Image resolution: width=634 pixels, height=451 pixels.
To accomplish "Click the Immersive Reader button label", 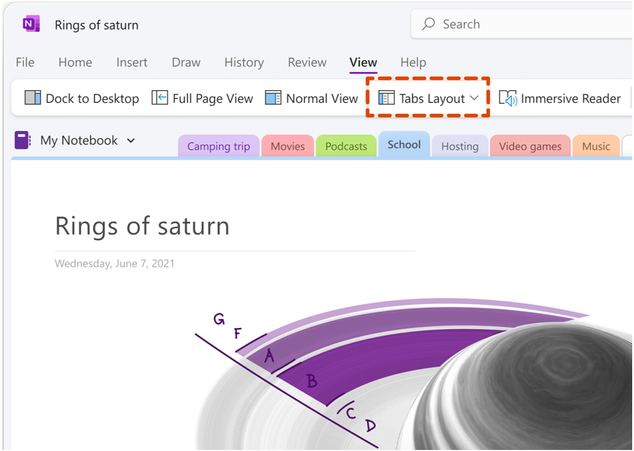I will pos(571,98).
